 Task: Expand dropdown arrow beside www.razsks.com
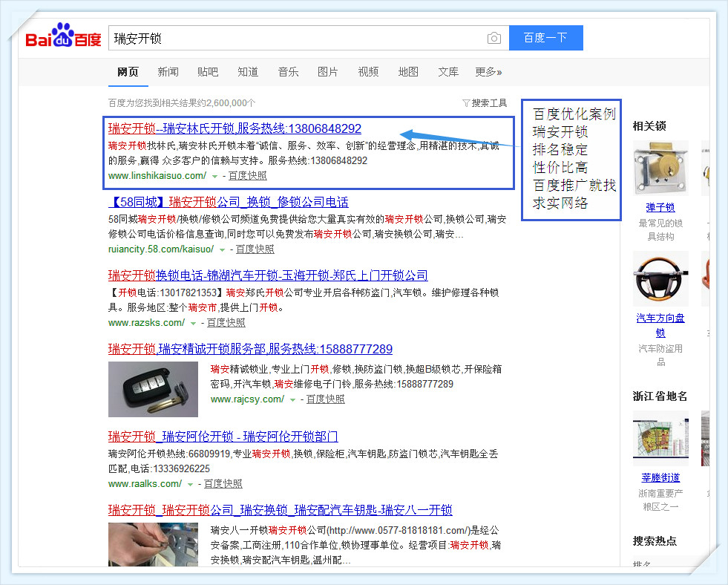193,324
